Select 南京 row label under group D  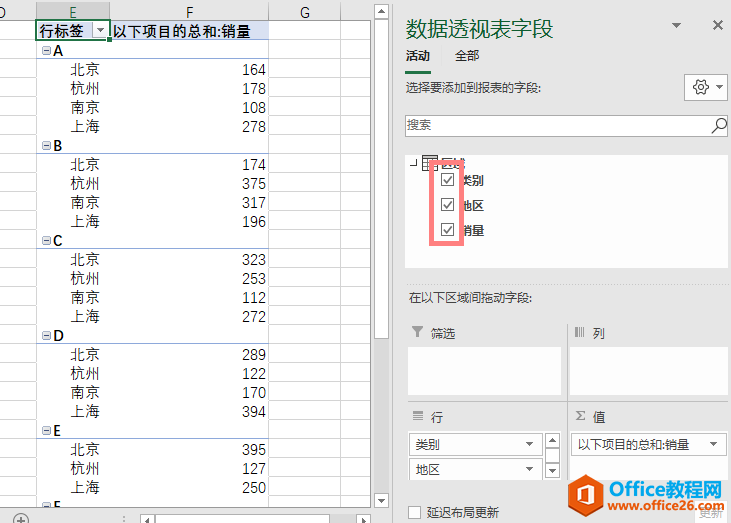[85, 392]
